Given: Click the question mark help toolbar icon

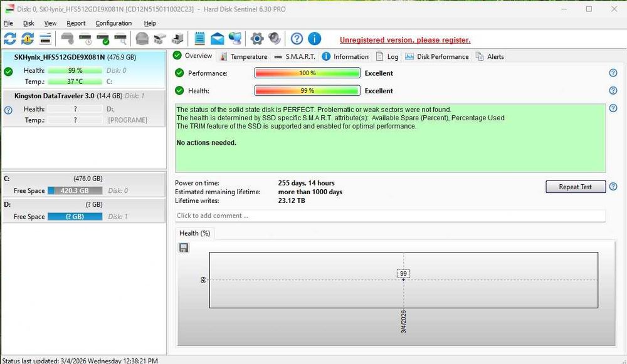Looking at the screenshot, I should (297, 39).
